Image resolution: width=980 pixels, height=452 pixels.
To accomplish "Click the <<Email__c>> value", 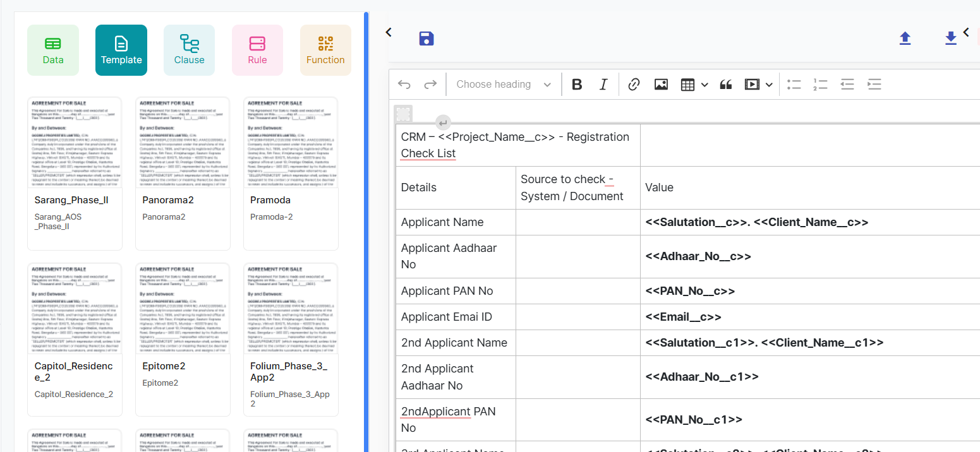I will click(x=683, y=317).
